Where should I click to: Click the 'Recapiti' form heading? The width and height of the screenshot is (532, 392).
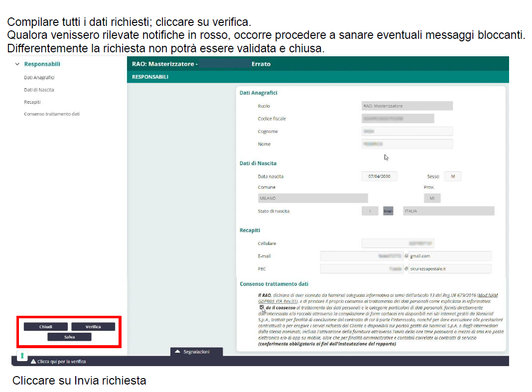(250, 230)
